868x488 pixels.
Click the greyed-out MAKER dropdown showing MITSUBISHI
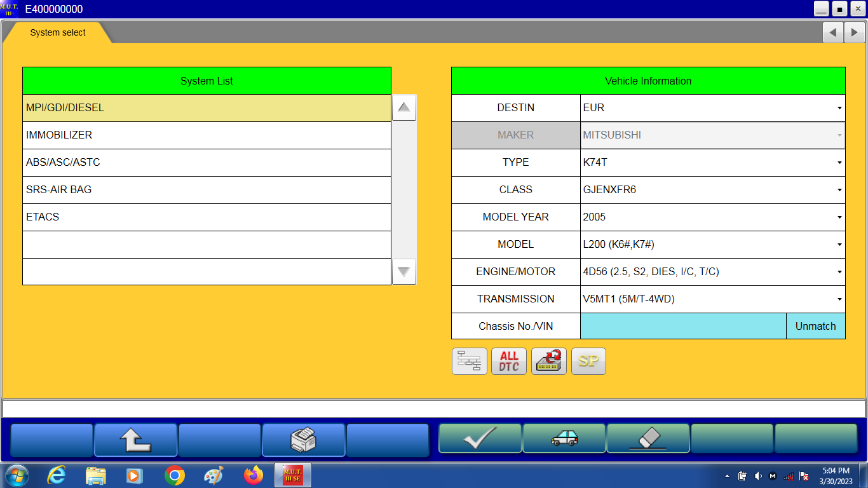coord(712,135)
